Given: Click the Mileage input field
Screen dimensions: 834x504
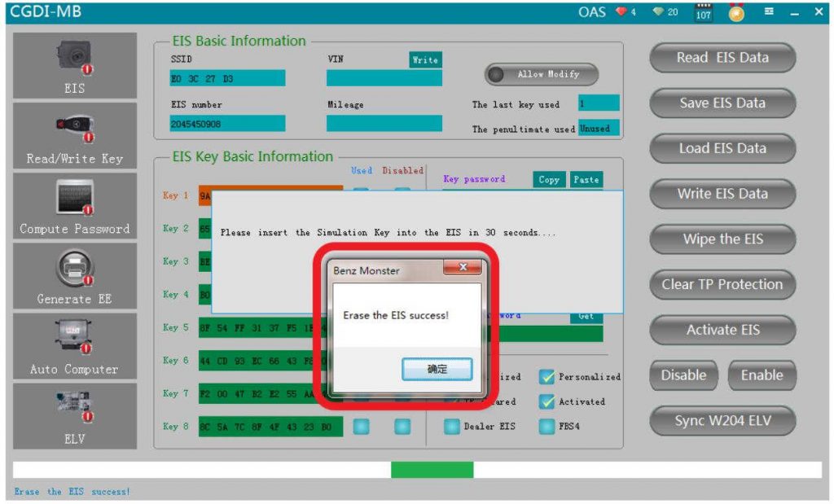Looking at the screenshot, I should tap(384, 123).
